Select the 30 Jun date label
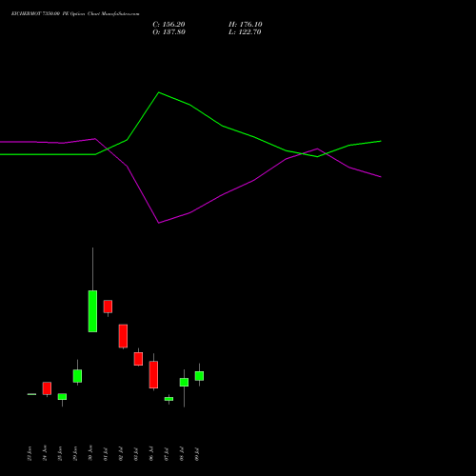 click(x=90, y=453)
